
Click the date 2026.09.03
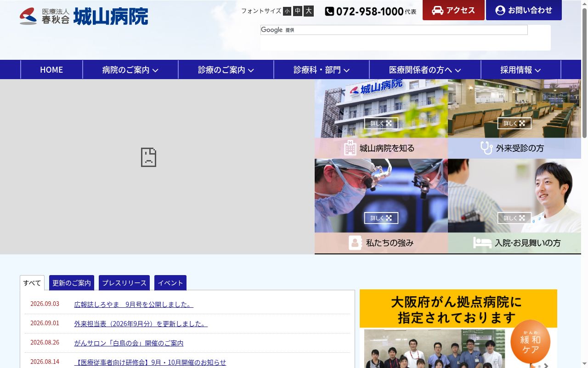(x=45, y=304)
